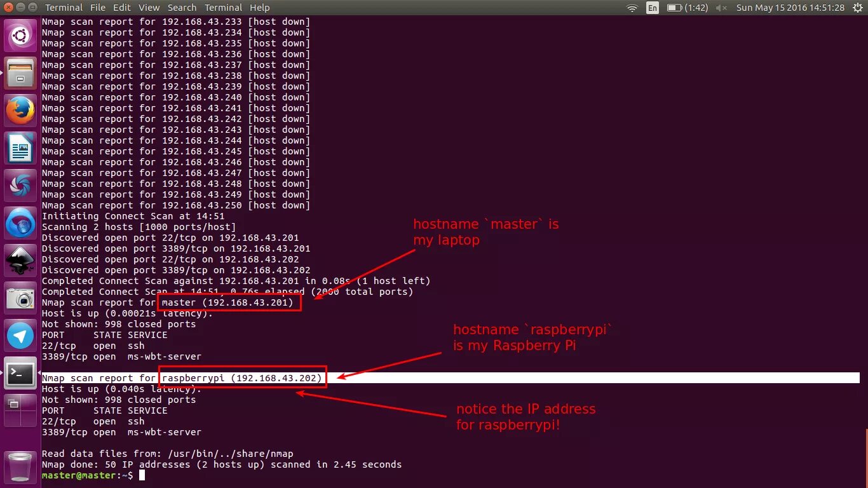Launch LibreOffice Writer from the launcher

click(x=20, y=148)
